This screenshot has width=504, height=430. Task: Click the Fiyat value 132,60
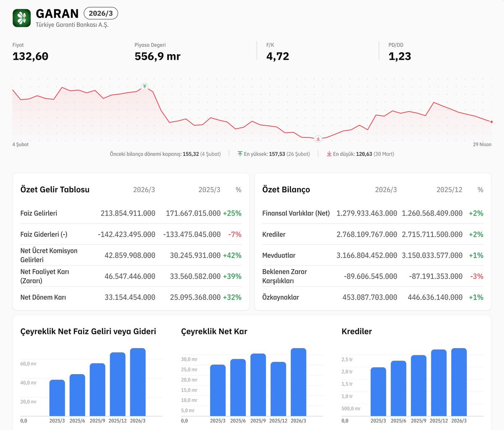tap(30, 56)
